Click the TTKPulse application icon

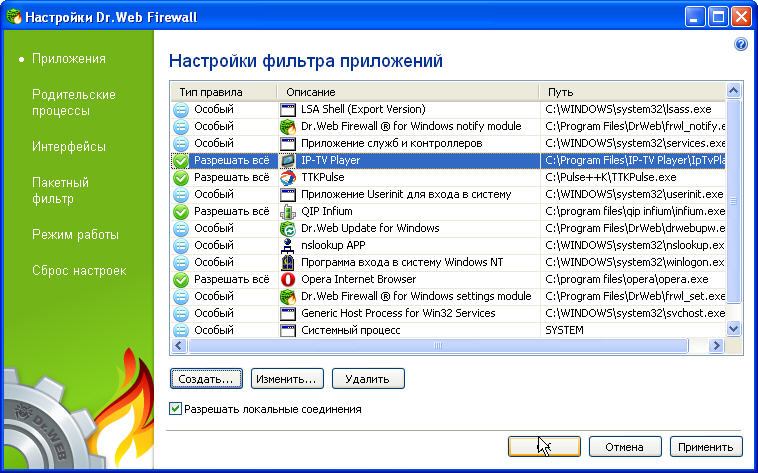(x=288, y=177)
